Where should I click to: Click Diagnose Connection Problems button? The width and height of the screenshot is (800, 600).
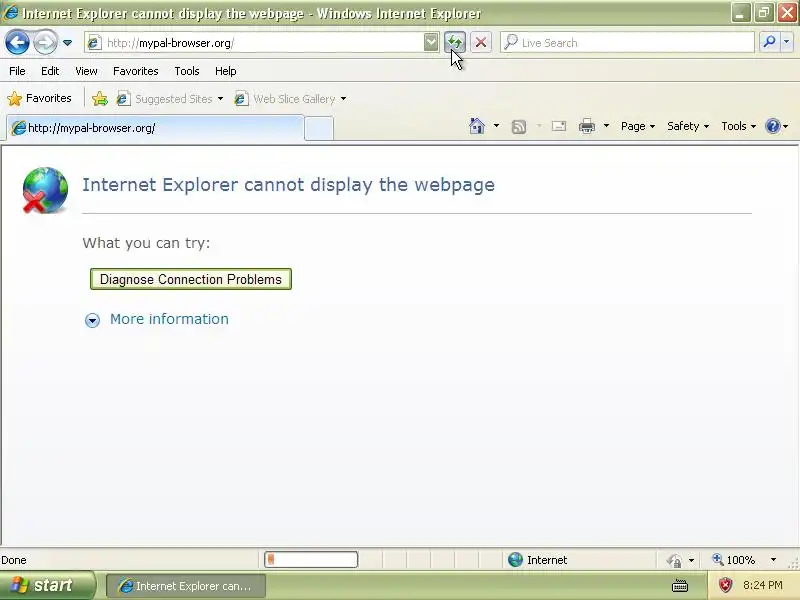tap(191, 279)
